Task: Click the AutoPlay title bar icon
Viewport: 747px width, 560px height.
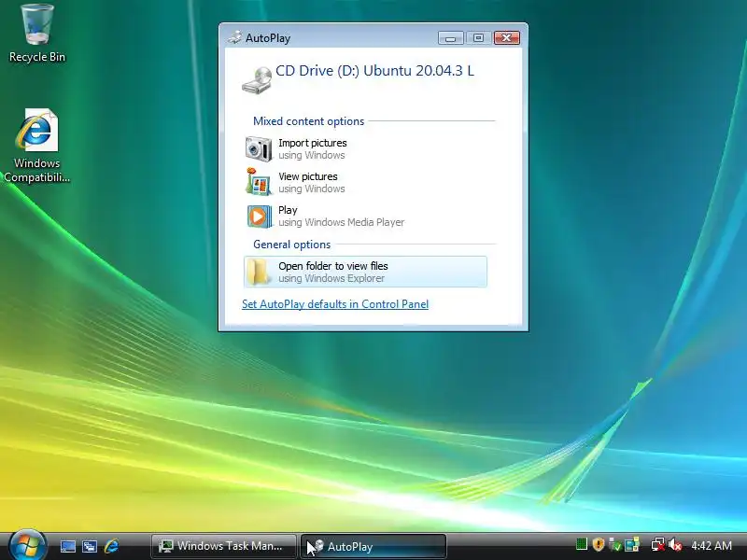Action: (x=234, y=37)
